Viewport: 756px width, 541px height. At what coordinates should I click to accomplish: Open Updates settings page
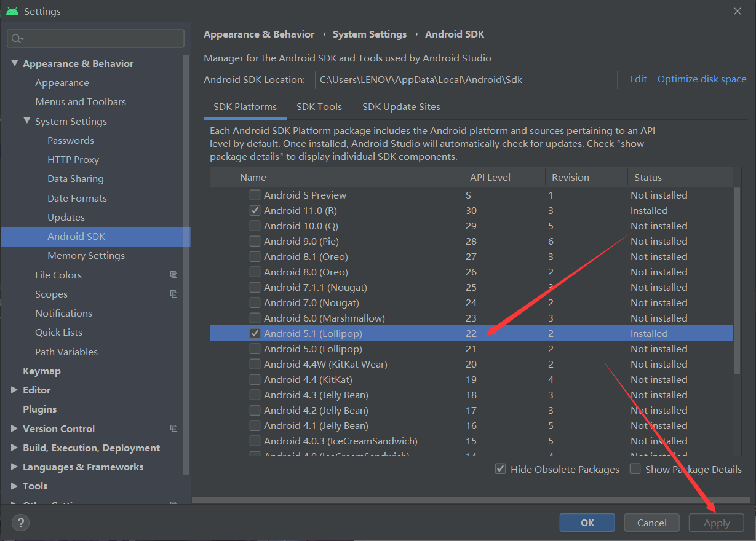(x=66, y=218)
